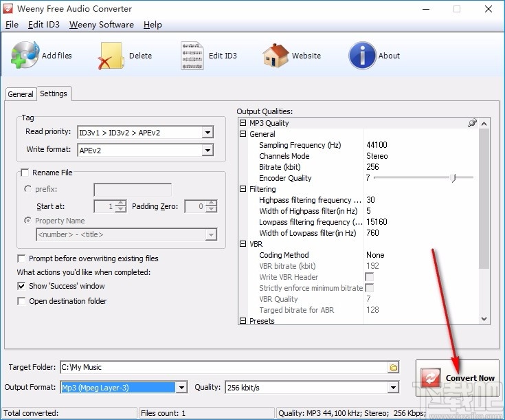This screenshot has height=420, width=505.
Task: Click the Encoder Quality slider handle
Action: (x=453, y=178)
